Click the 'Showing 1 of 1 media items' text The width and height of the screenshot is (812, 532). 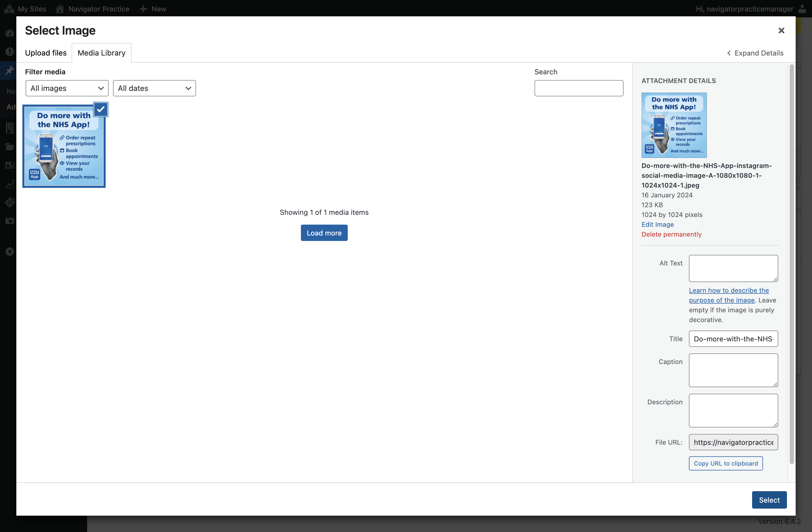click(x=324, y=212)
